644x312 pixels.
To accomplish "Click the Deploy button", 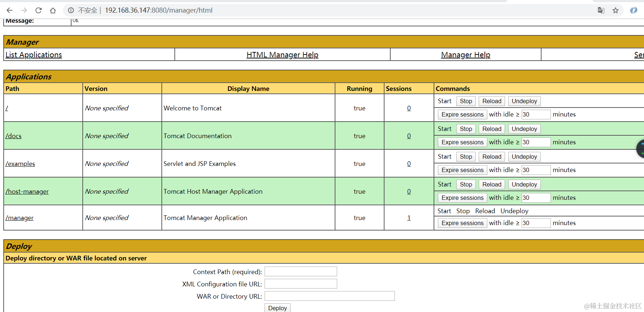I will [x=277, y=308].
